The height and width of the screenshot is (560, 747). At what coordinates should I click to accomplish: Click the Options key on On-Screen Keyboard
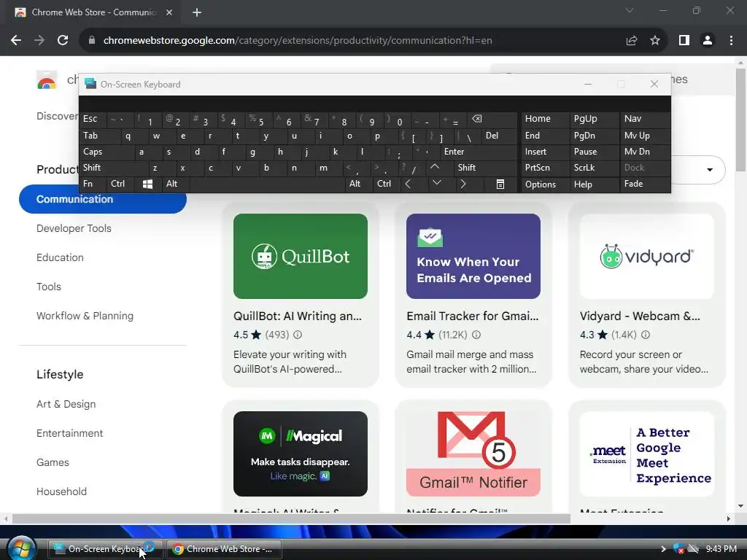point(545,184)
